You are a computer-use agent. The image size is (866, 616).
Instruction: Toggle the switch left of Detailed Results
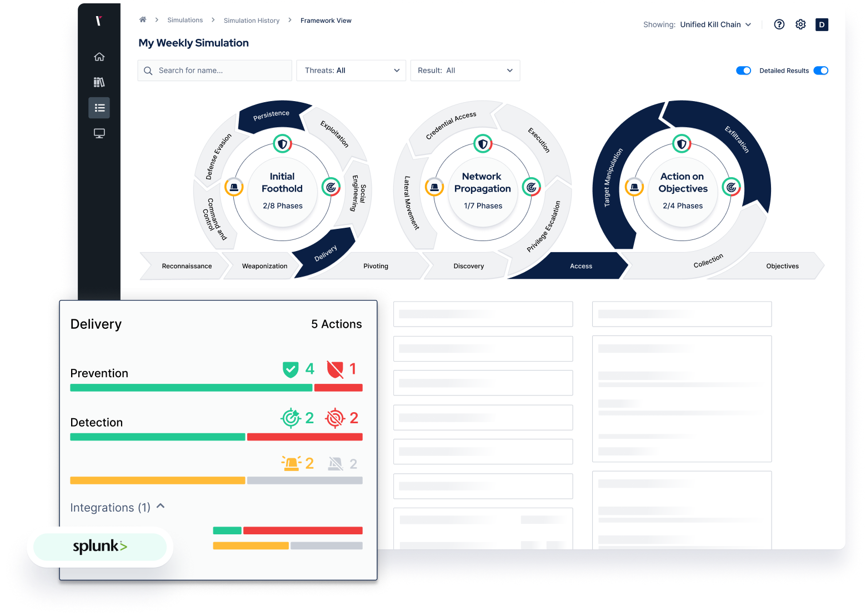(744, 71)
